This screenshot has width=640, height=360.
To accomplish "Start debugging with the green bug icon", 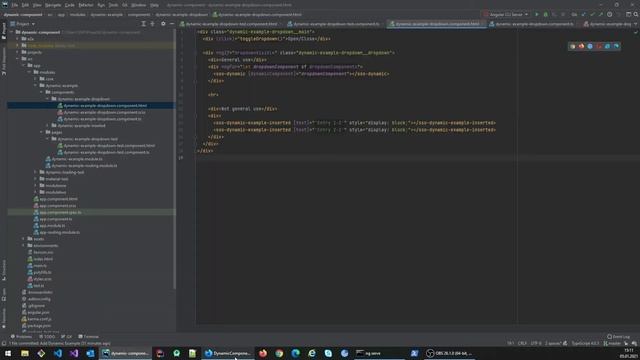I will click(x=545, y=14).
